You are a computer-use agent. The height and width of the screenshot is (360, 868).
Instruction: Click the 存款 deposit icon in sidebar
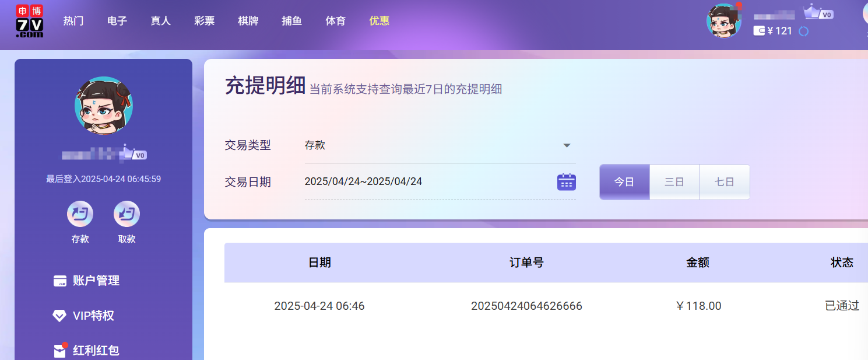pos(80,214)
